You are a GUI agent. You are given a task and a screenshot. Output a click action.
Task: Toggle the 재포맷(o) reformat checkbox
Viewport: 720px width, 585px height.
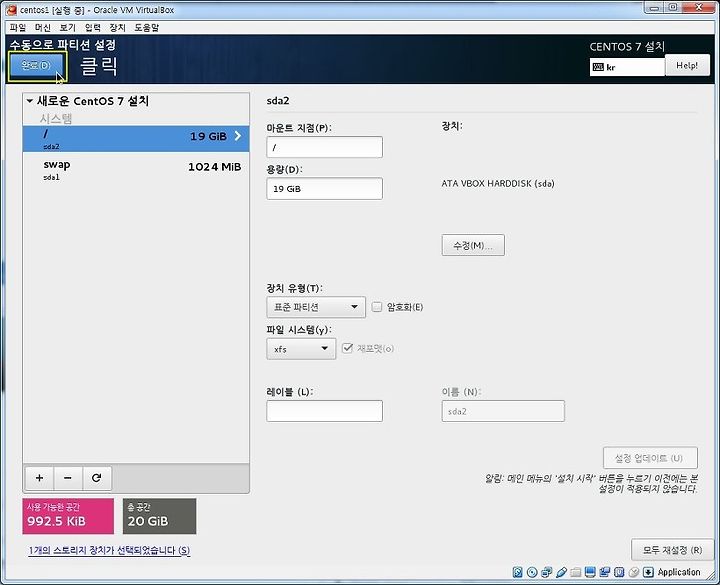(x=348, y=348)
